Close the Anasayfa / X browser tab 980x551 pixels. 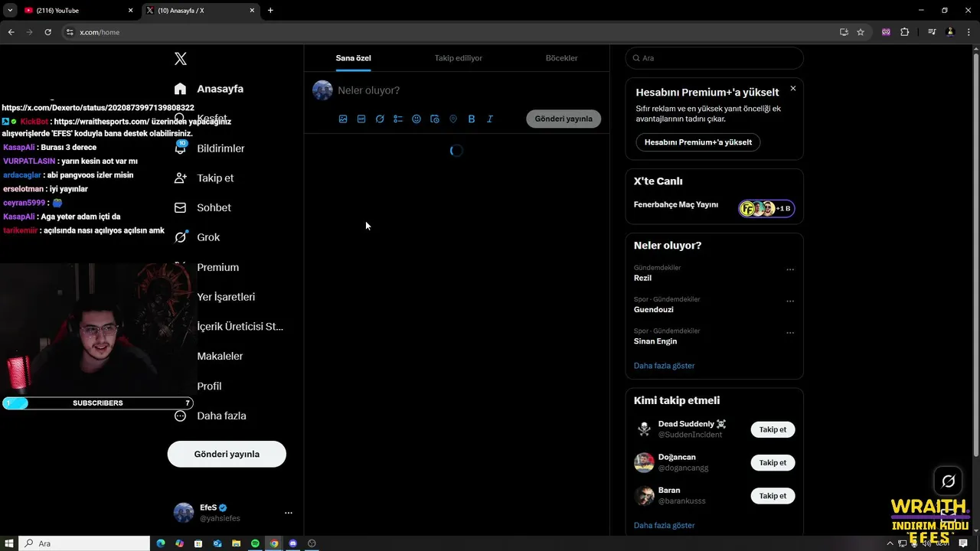pos(253,11)
